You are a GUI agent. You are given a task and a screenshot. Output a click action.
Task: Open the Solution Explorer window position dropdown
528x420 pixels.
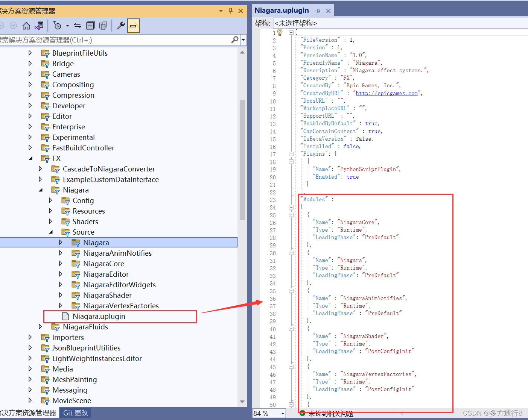pyautogui.click(x=221, y=11)
